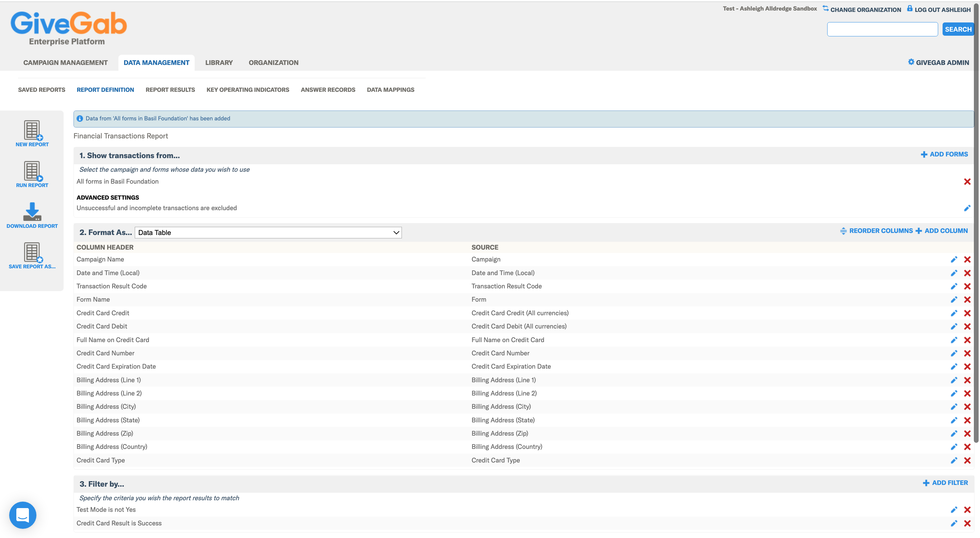The image size is (980, 538).
Task: Click the 'Financial Transactions Report' title
Action: tap(120, 136)
